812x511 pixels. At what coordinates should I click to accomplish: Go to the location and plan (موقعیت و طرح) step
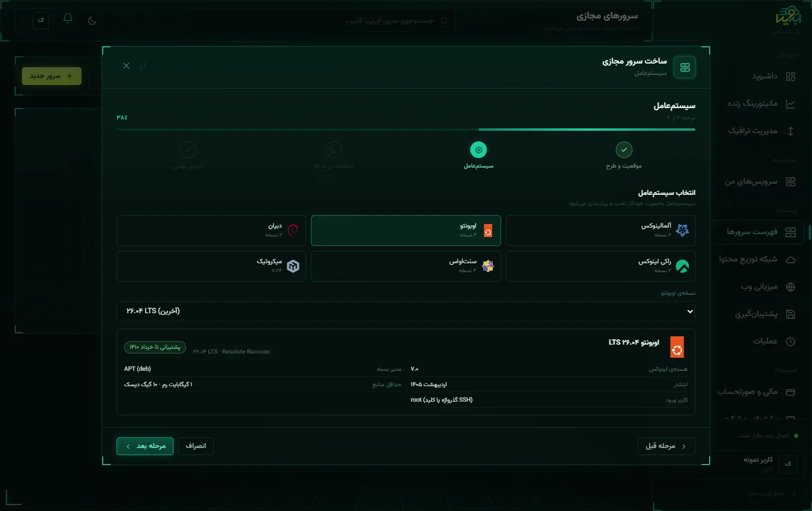[624, 156]
